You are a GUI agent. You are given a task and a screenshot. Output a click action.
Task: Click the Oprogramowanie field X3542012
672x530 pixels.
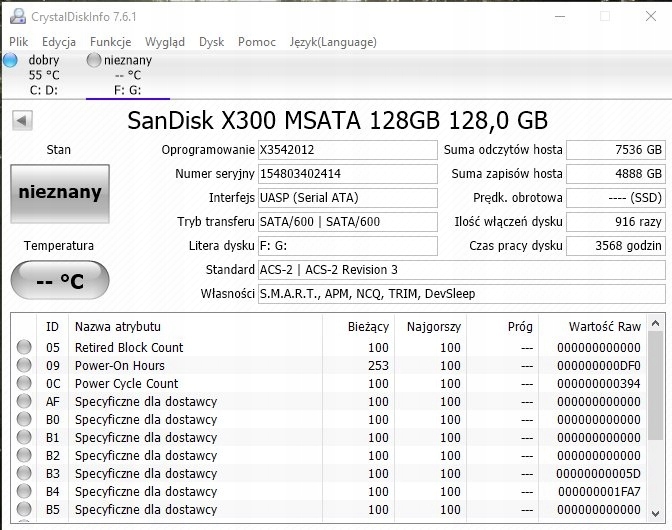pos(348,150)
